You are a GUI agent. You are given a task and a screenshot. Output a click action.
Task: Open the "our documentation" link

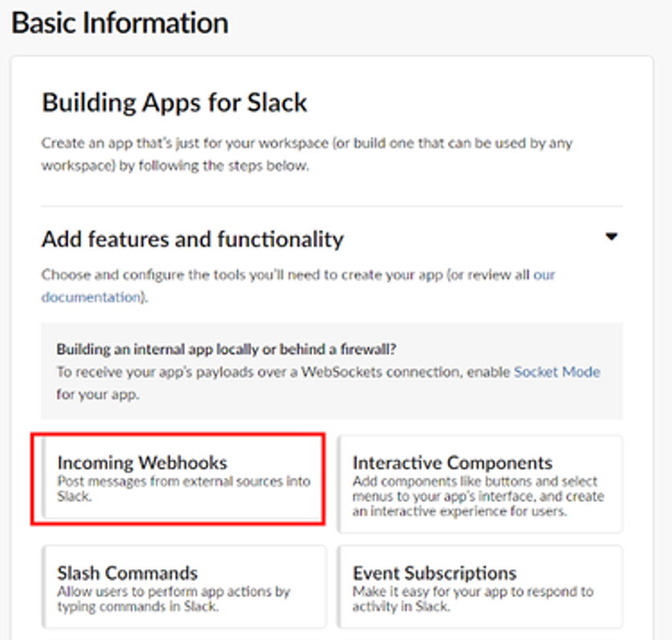[x=543, y=275]
